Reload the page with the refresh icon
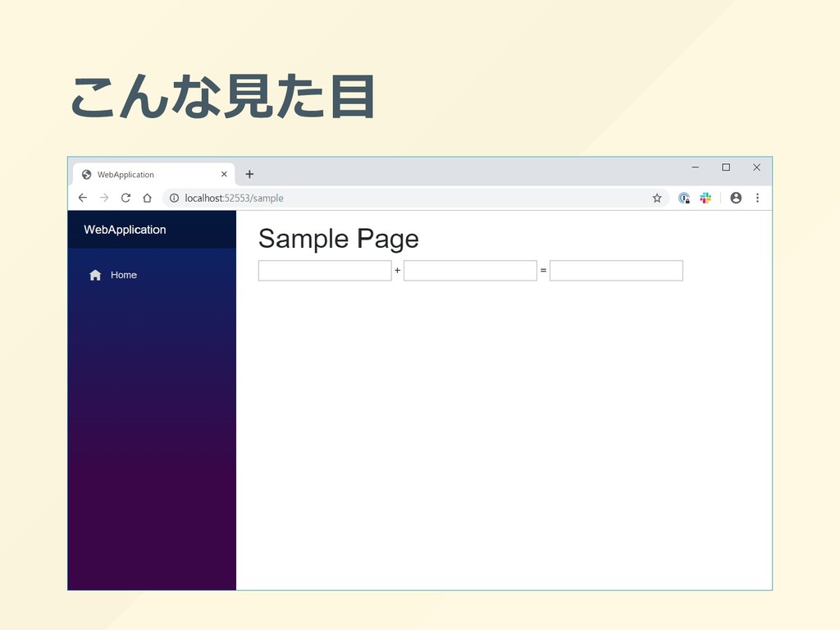 coord(126,198)
